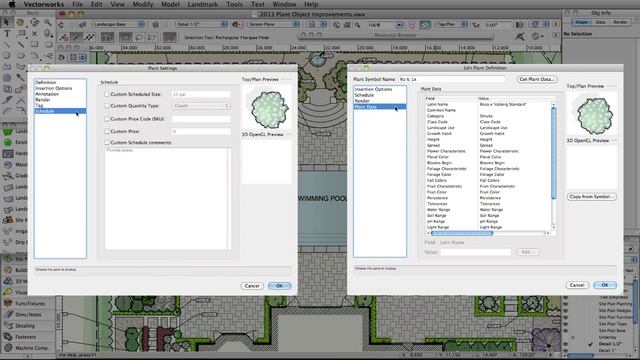Select Insertion Options in Edit Plant Definition list
The image size is (640, 360).
373,89
